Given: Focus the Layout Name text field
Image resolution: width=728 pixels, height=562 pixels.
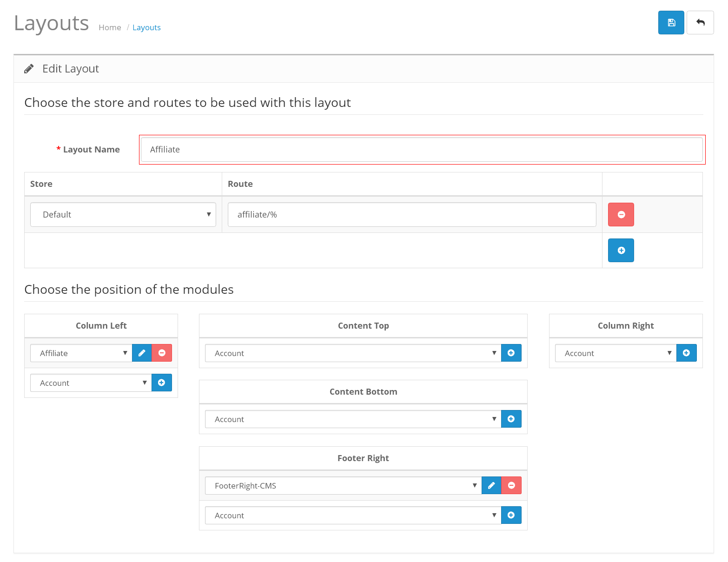Looking at the screenshot, I should coord(422,150).
